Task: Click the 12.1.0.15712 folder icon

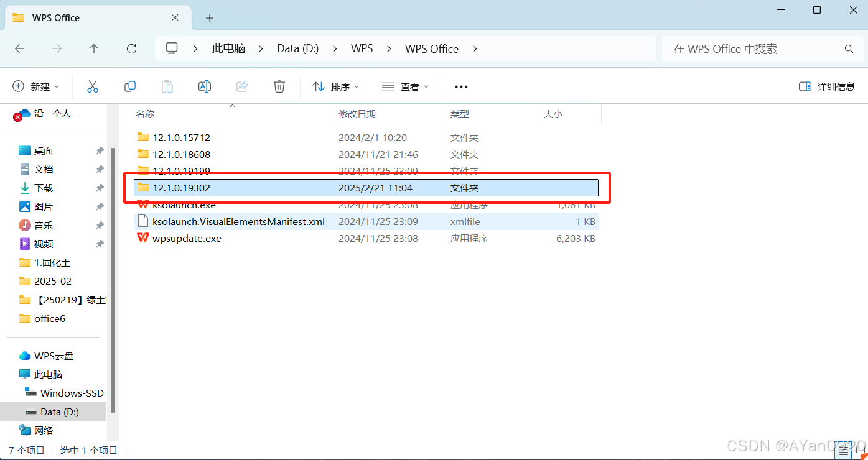Action: tap(143, 137)
